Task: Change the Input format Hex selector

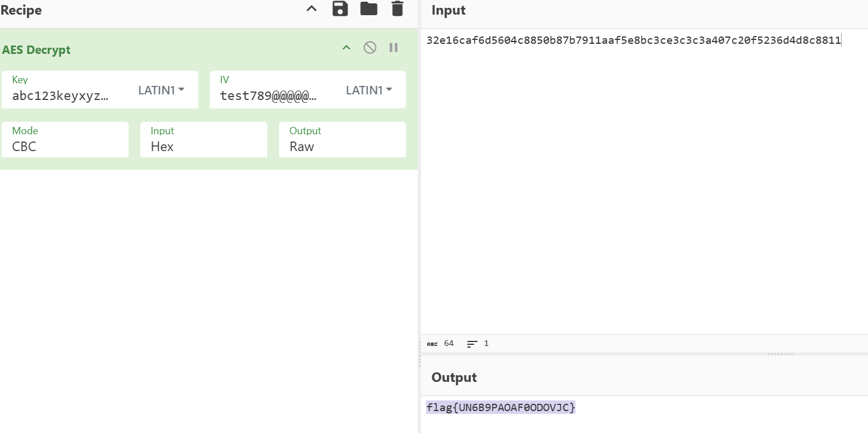Action: tap(204, 139)
